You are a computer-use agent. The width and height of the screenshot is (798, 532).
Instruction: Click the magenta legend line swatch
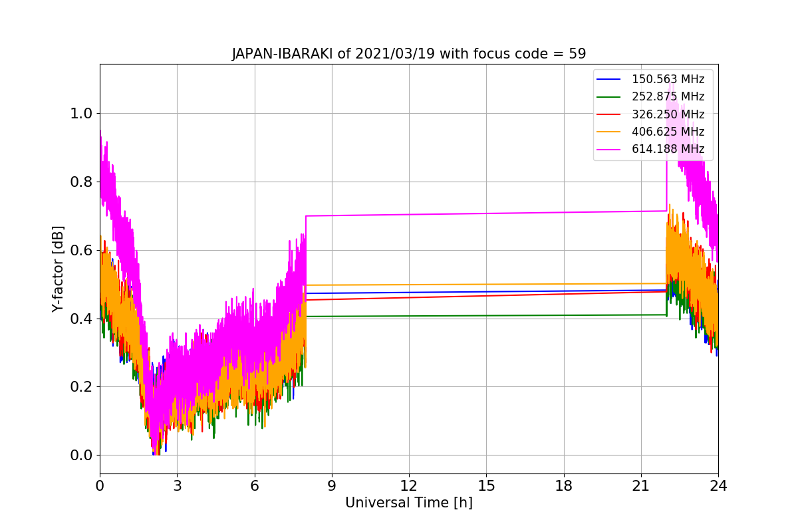[608, 150]
